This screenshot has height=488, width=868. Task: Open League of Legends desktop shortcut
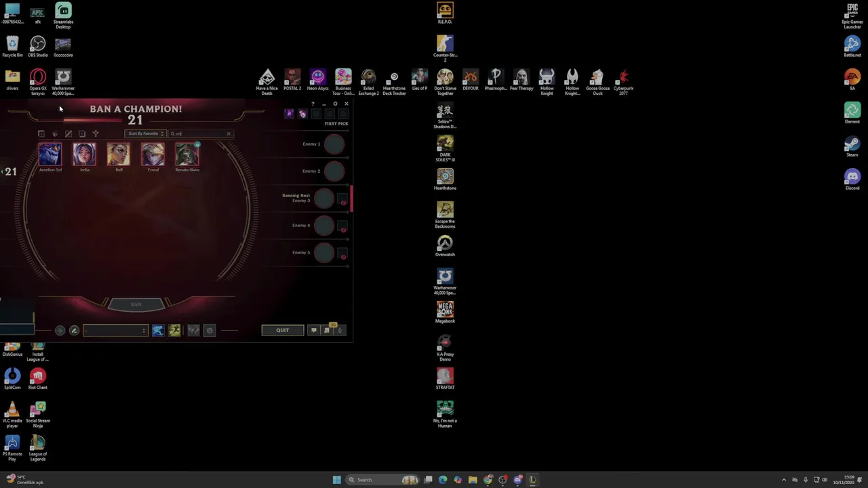coord(37,448)
